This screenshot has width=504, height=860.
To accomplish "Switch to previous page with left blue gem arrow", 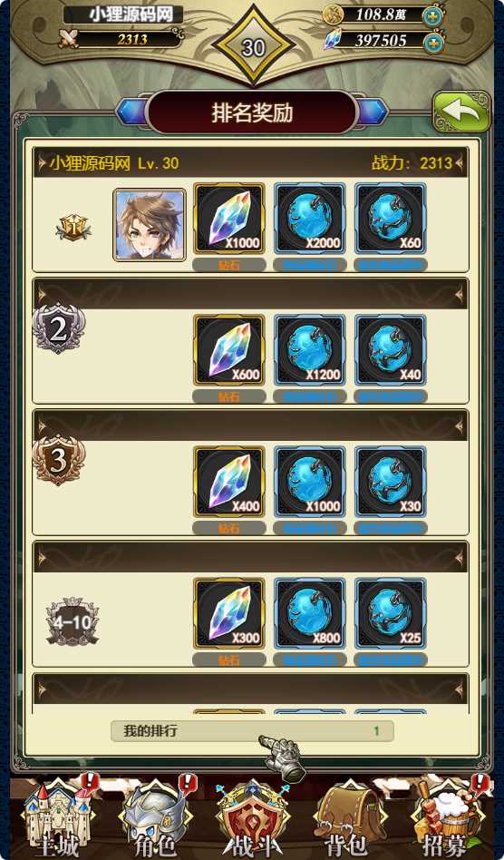I will click(x=132, y=112).
